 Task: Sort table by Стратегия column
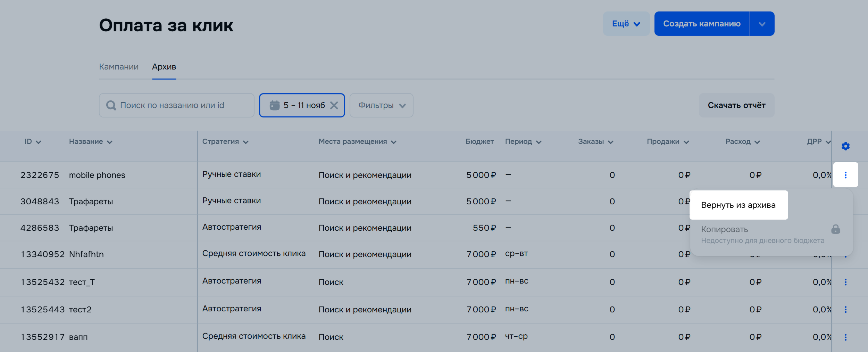pyautogui.click(x=225, y=142)
